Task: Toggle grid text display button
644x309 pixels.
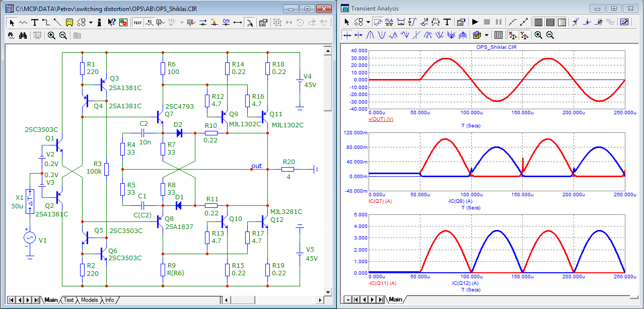Action: (137, 22)
